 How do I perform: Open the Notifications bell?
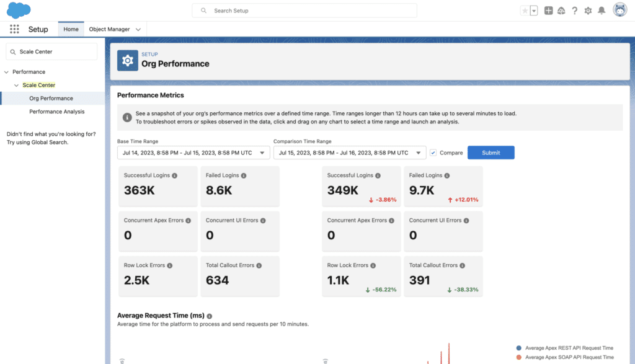pos(602,11)
